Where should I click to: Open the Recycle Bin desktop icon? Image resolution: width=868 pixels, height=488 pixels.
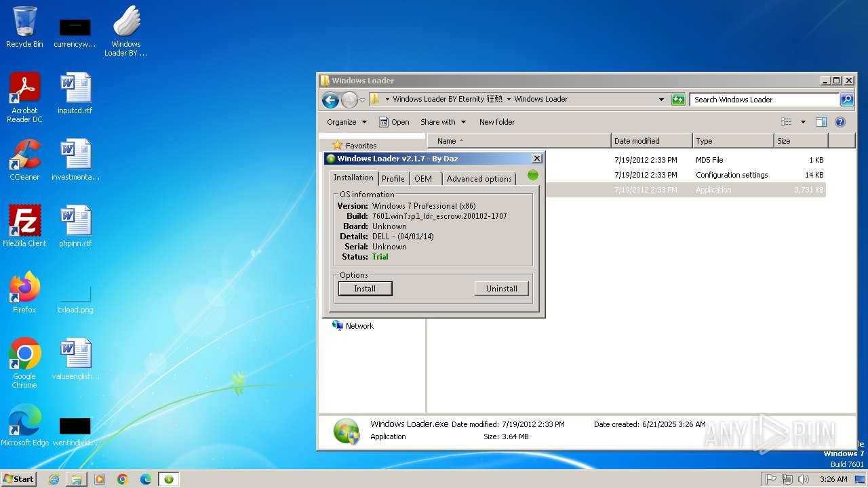click(24, 28)
